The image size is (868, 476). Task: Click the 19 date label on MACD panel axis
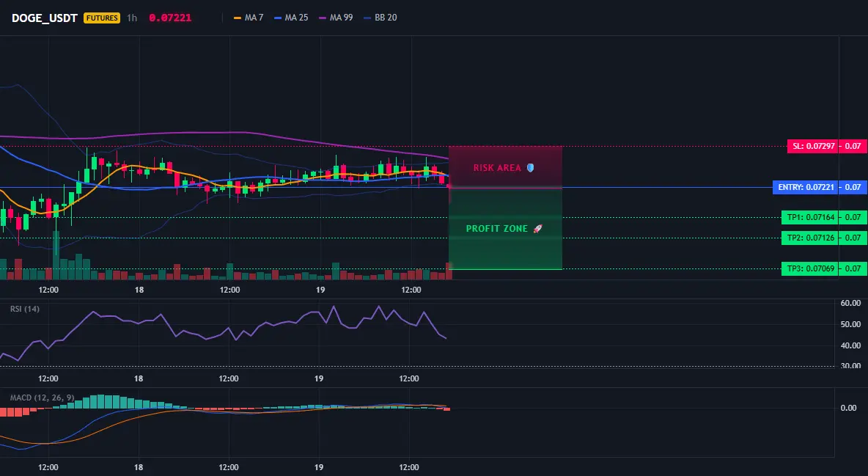pos(319,467)
